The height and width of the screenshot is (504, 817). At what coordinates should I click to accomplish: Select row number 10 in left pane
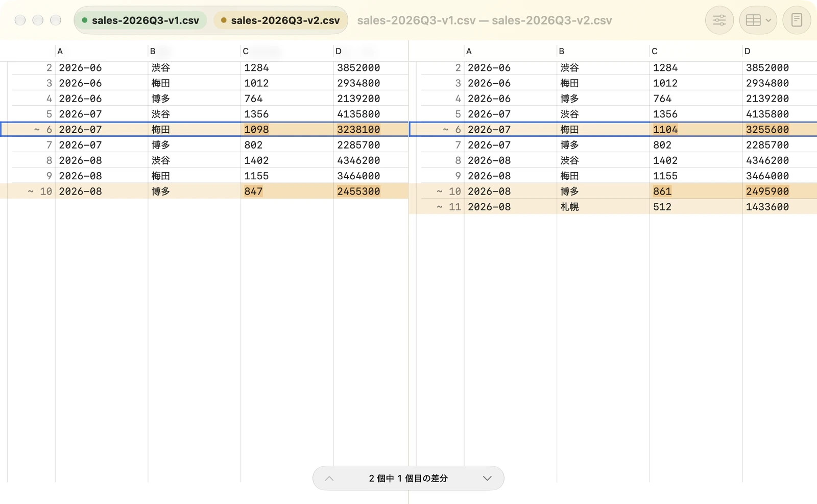[46, 191]
